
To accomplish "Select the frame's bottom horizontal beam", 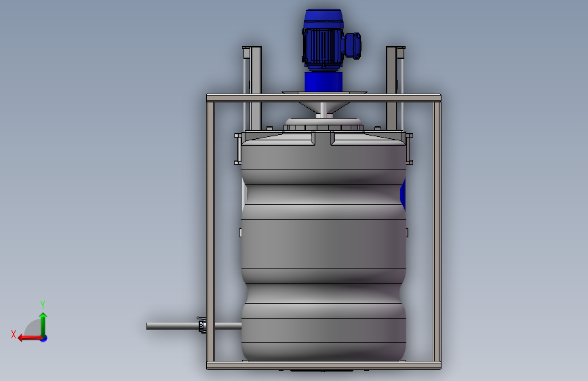I will (324, 366).
